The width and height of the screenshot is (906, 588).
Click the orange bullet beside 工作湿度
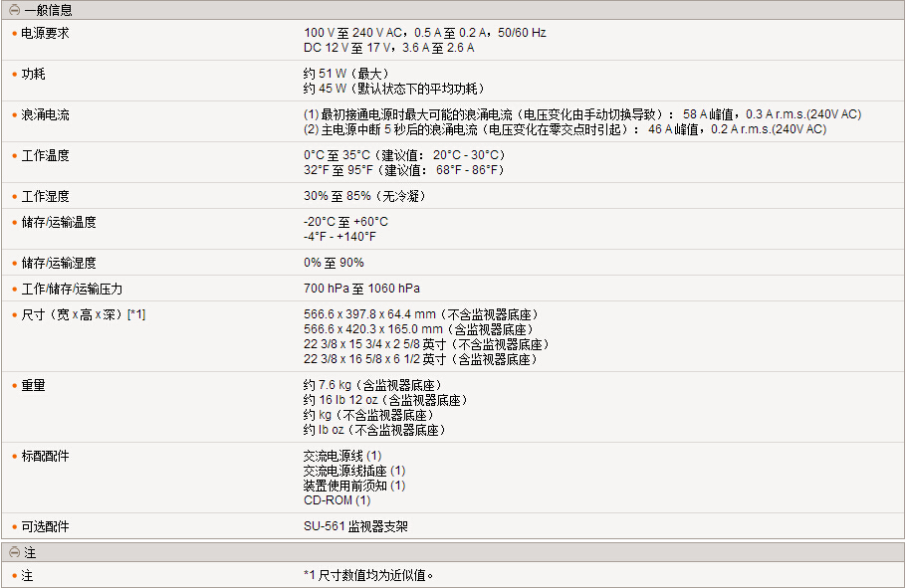(14, 197)
